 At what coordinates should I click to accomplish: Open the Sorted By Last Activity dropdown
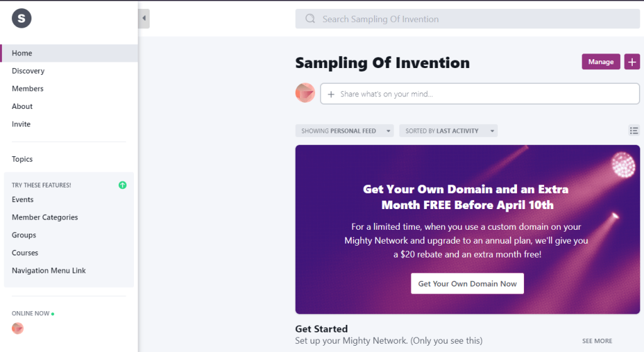[x=448, y=131]
